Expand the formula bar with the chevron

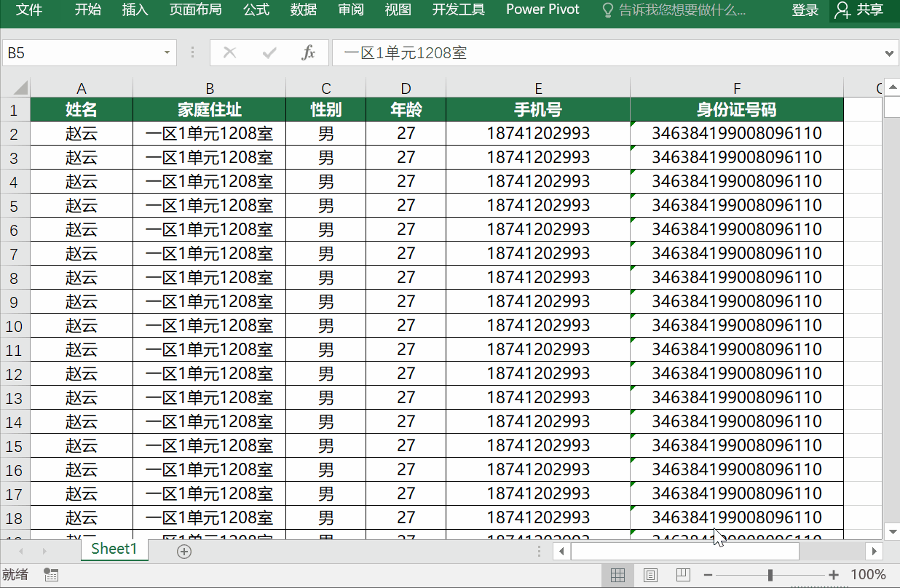[890, 52]
